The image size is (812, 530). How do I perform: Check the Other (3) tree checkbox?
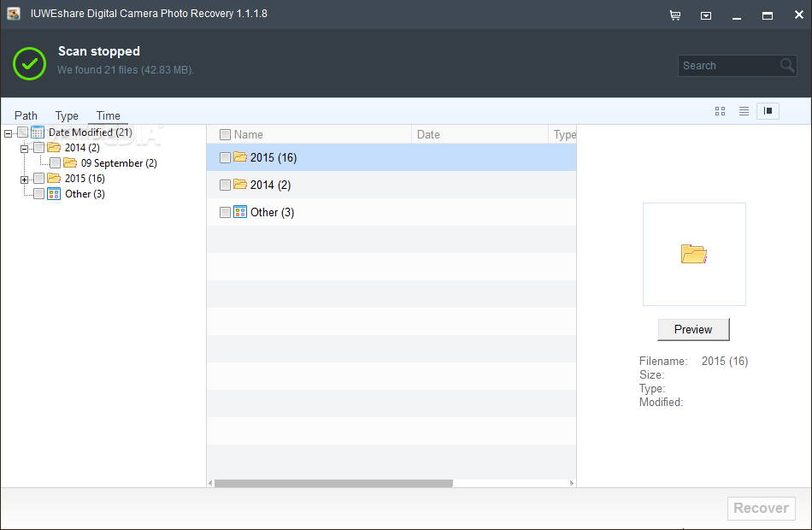pos(38,194)
